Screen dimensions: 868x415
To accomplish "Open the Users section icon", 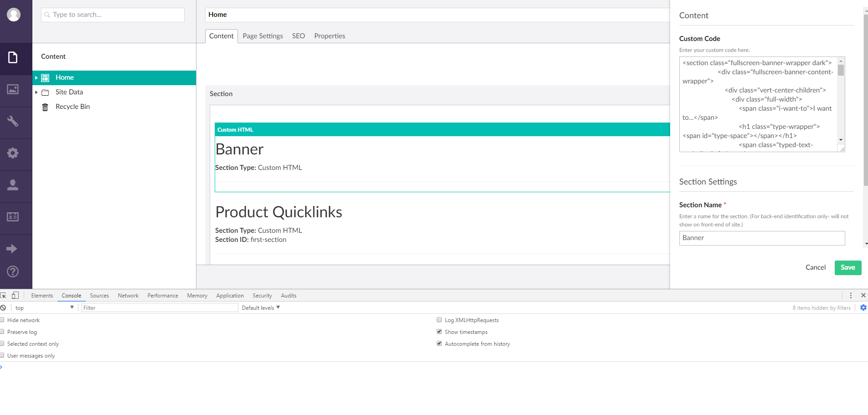I will pyautogui.click(x=13, y=185).
